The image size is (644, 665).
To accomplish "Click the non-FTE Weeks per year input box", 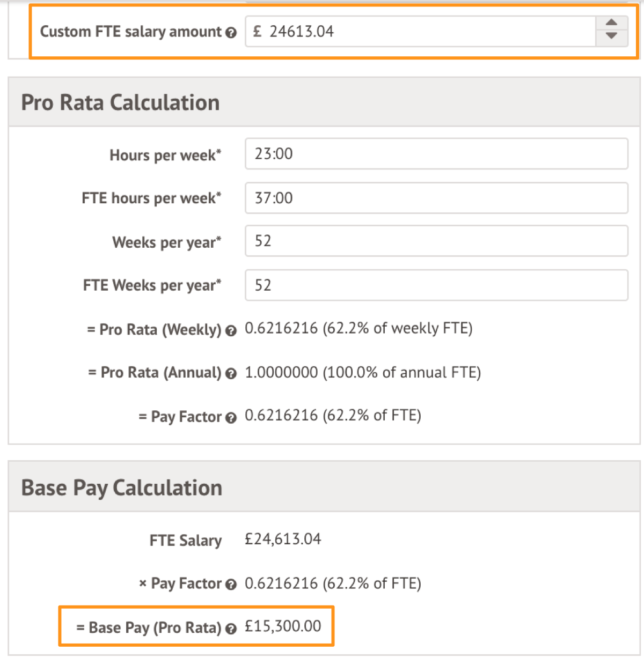I will 436,241.
